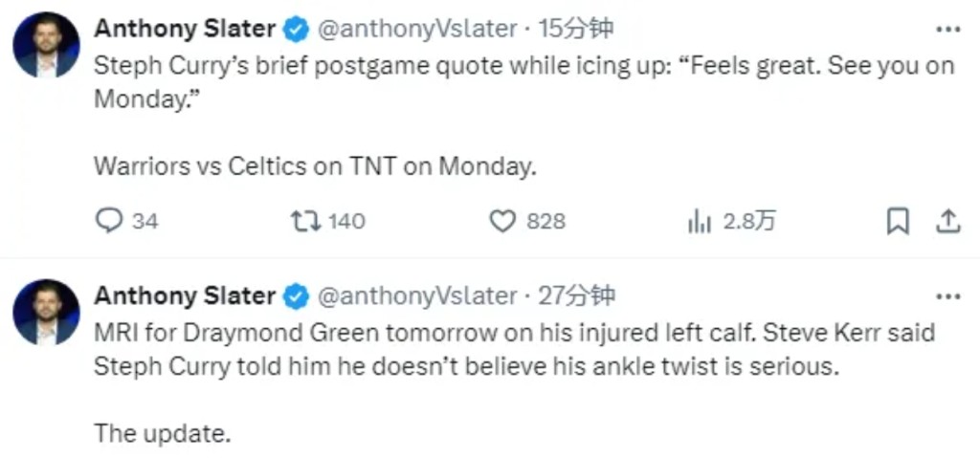Open @anthonyVslater handle on second tweet
This screenshot has width=980, height=458.
coord(416,296)
